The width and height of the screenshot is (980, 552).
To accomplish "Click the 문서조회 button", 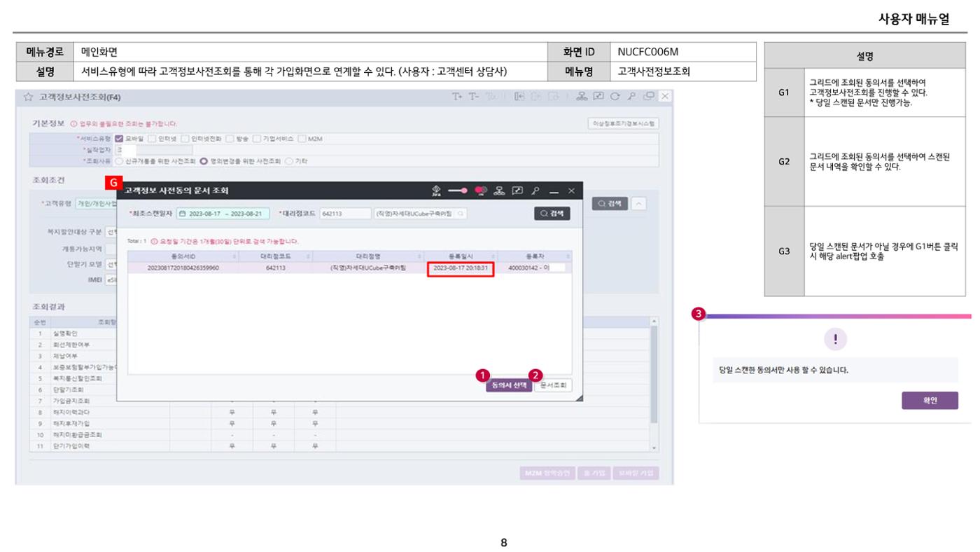I will click(553, 385).
